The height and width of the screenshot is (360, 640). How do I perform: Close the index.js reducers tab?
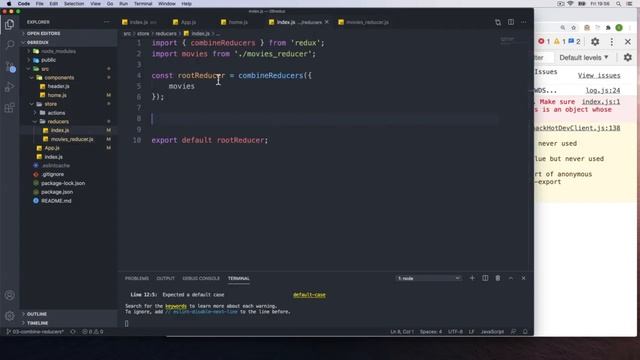click(x=327, y=22)
